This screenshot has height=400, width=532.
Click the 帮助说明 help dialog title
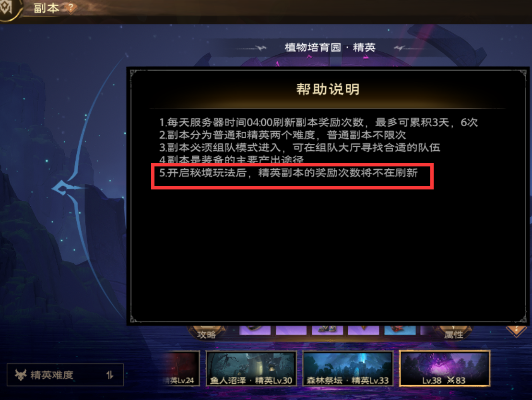click(x=328, y=89)
